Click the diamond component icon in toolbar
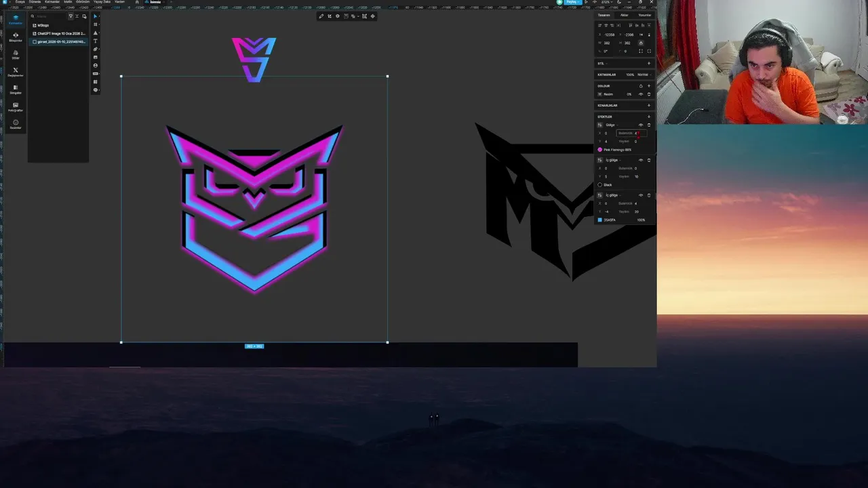 coord(372,16)
